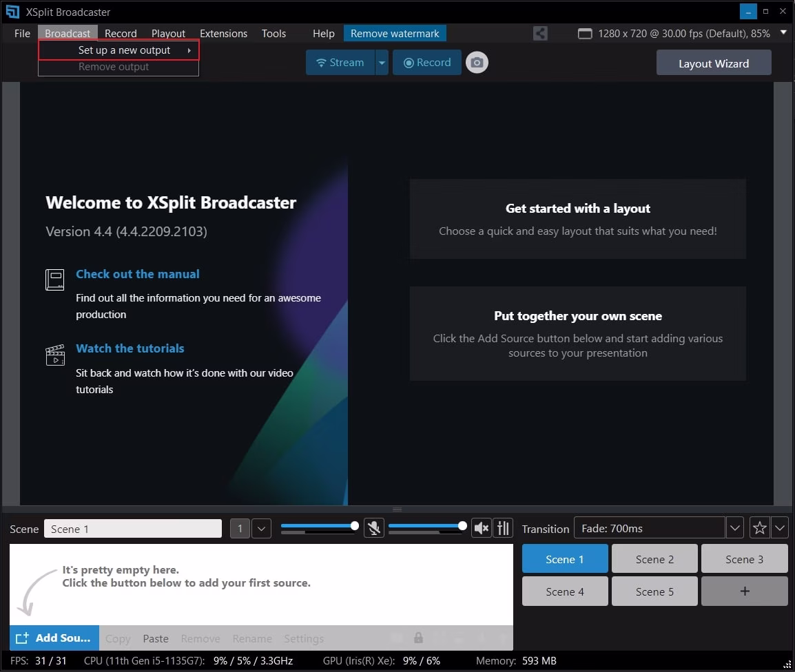Click Settings in the source toolbar
The image size is (795, 672).
pyautogui.click(x=304, y=638)
